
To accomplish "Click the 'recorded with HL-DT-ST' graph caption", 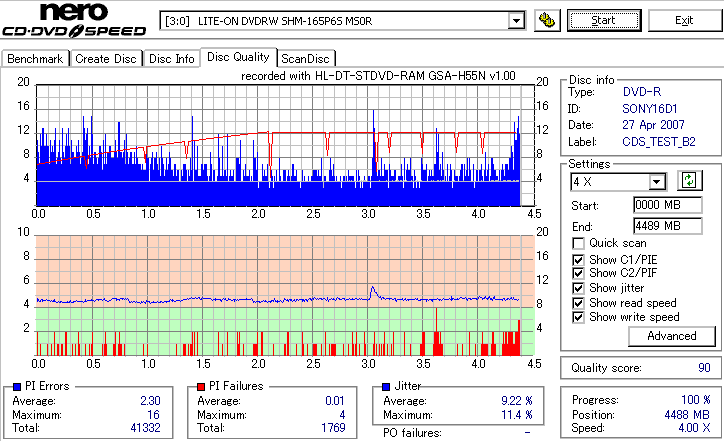I will click(x=378, y=76).
